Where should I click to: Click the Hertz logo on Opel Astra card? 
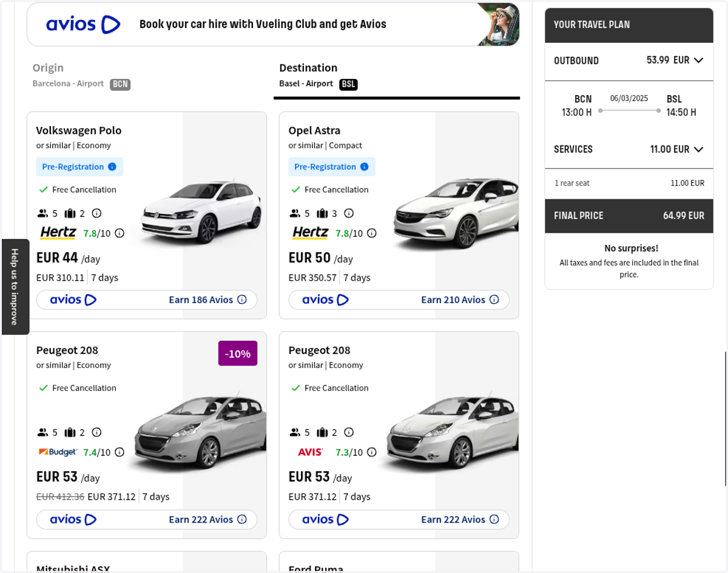click(x=311, y=232)
